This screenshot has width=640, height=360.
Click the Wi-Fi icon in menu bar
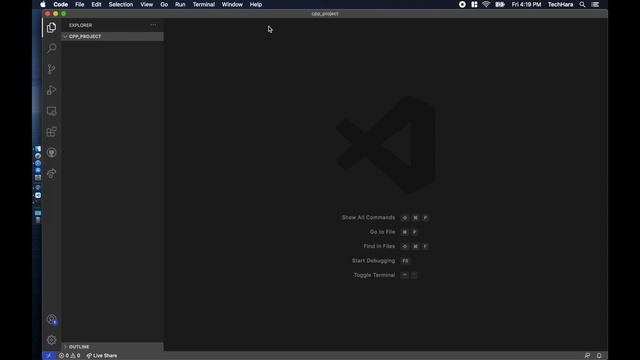coord(486,4)
